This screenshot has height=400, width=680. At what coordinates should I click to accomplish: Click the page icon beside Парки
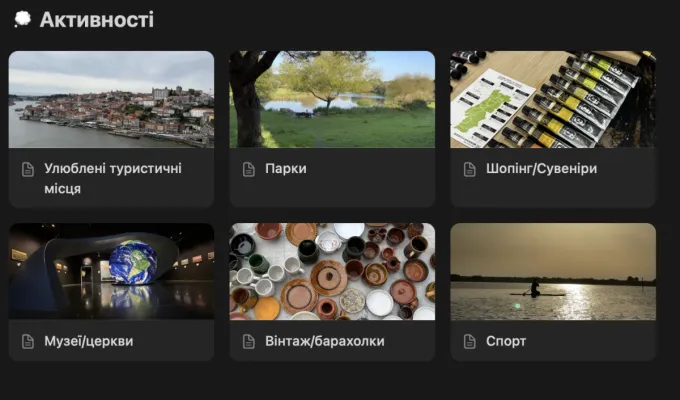(x=249, y=169)
